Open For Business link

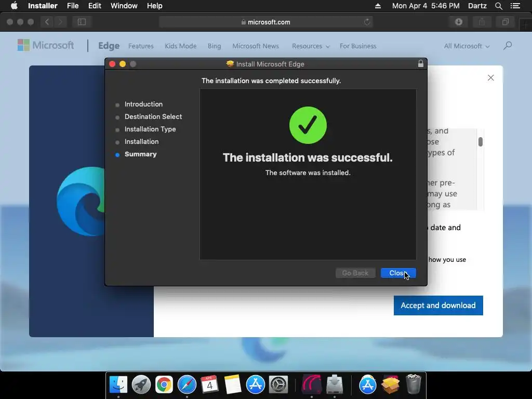(x=358, y=46)
